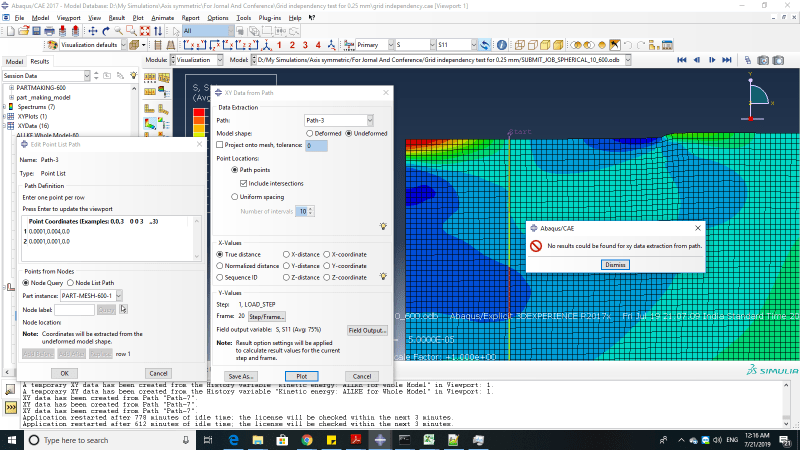Click the Node label input field
The height and width of the screenshot is (450, 800).
coord(74,310)
